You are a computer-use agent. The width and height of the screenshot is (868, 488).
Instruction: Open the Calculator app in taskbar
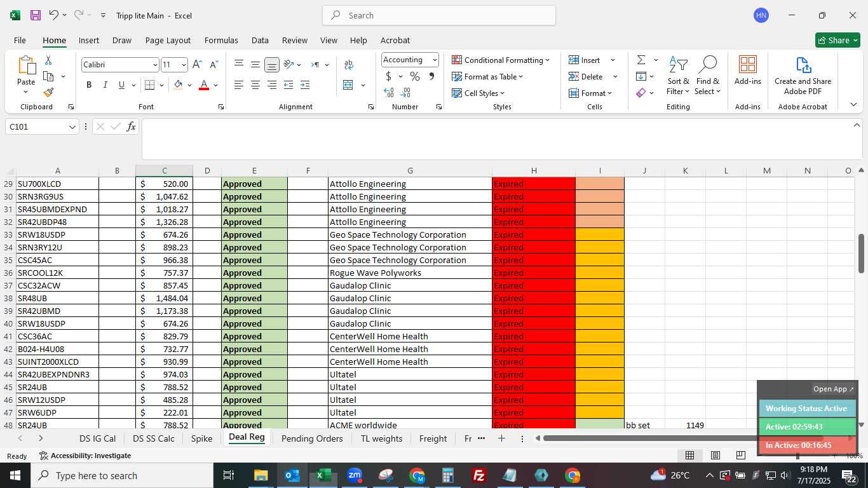pyautogui.click(x=448, y=475)
